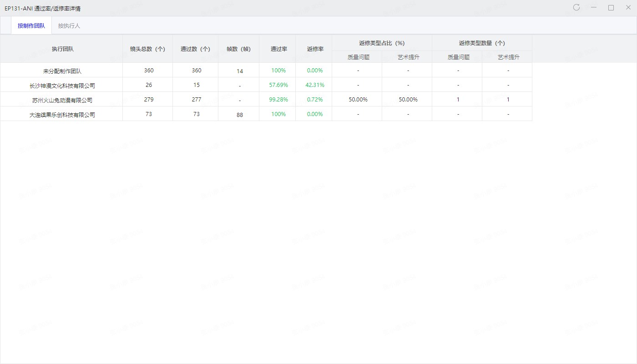This screenshot has width=637, height=364.
Task: Click 艺术提升 subheader under 返修类型占比
Action: pyautogui.click(x=408, y=57)
